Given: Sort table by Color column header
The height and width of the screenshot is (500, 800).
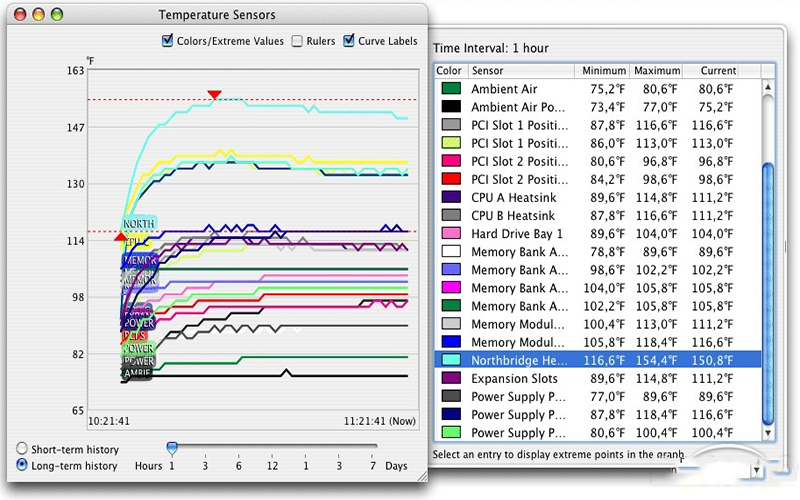Looking at the screenshot, I should coord(451,71).
